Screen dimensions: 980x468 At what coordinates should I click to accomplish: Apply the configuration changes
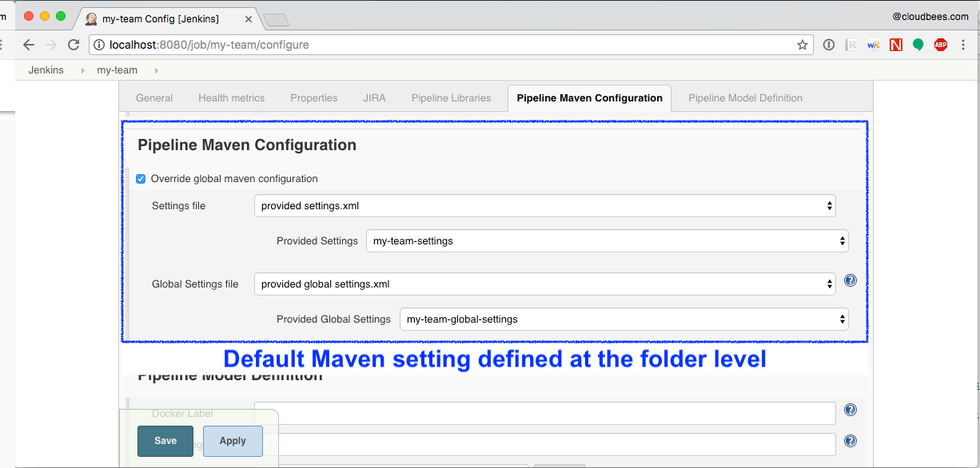point(233,441)
